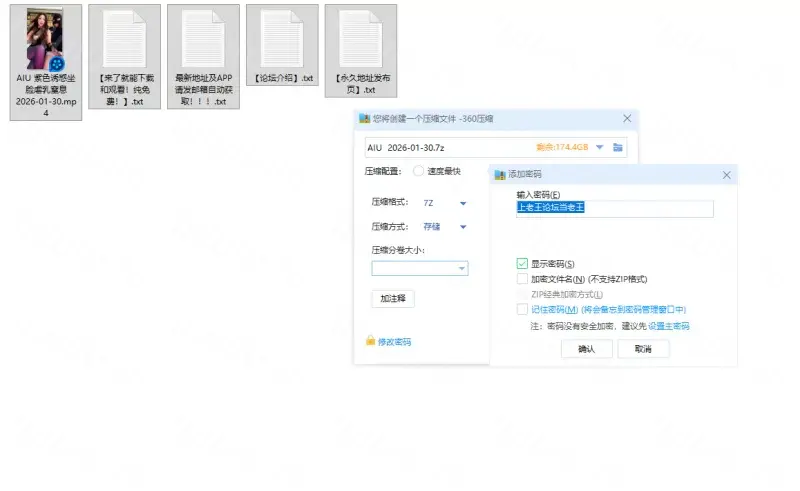Click the lock icon next to 修改密码
The image size is (800, 491).
coord(370,341)
